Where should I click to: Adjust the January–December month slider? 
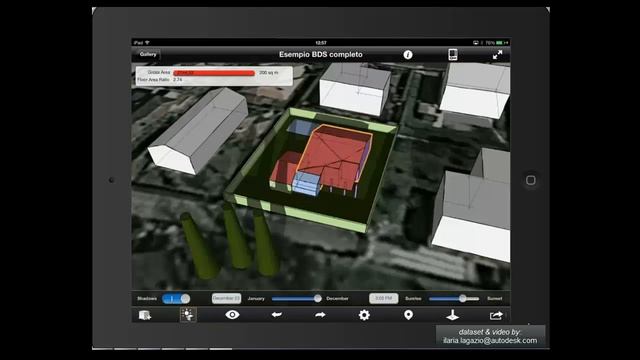tap(297, 299)
